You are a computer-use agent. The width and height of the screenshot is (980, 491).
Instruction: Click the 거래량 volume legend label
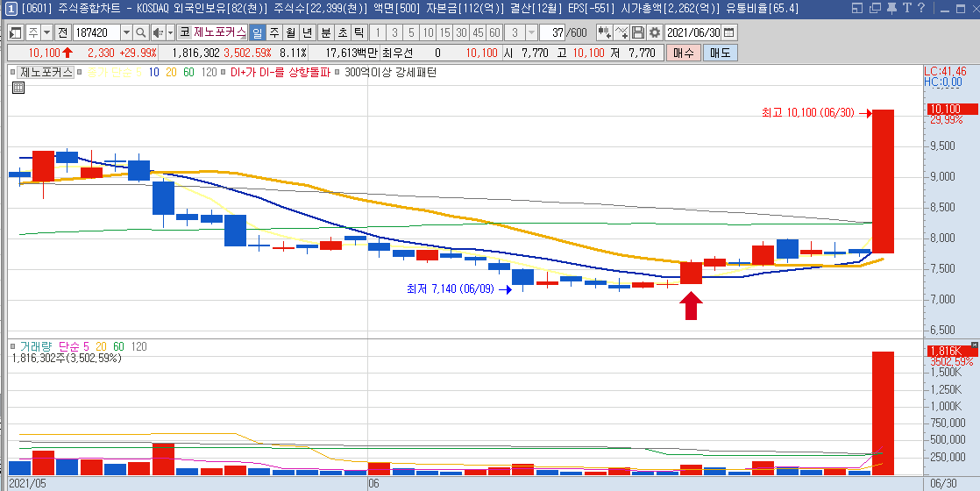click(36, 345)
